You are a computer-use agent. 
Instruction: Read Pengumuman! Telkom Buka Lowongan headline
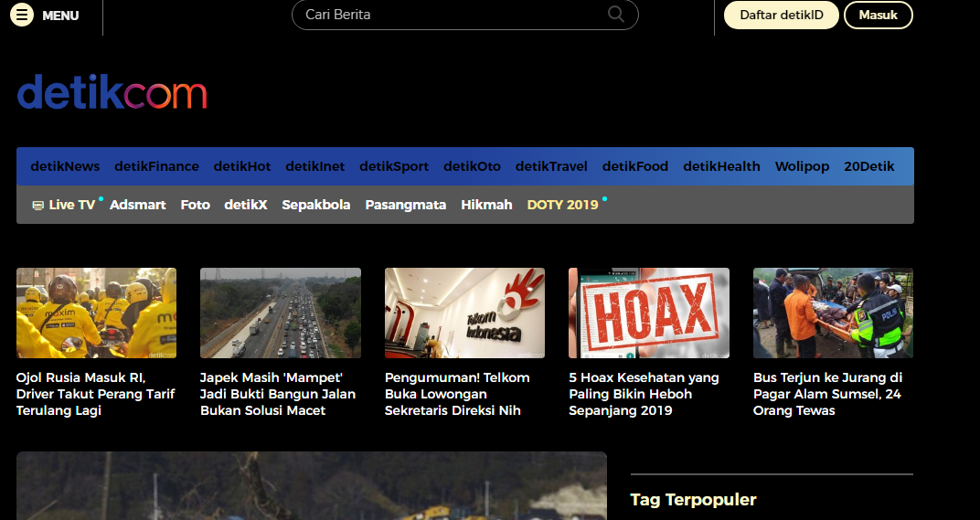point(457,394)
